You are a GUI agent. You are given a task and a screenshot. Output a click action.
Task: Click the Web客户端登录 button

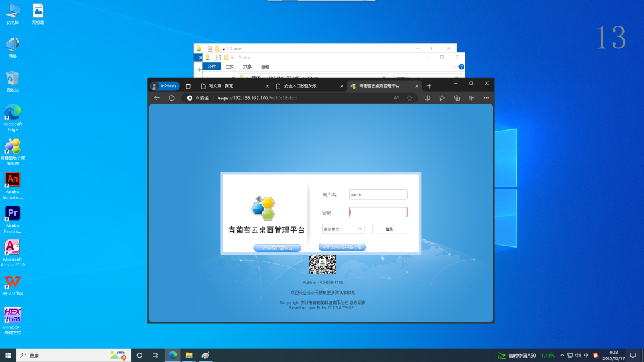click(x=277, y=248)
